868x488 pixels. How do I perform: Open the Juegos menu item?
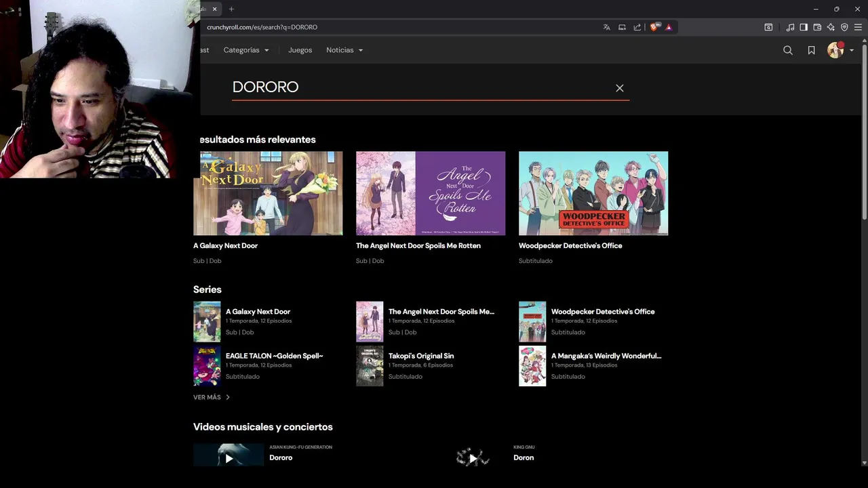(x=300, y=50)
